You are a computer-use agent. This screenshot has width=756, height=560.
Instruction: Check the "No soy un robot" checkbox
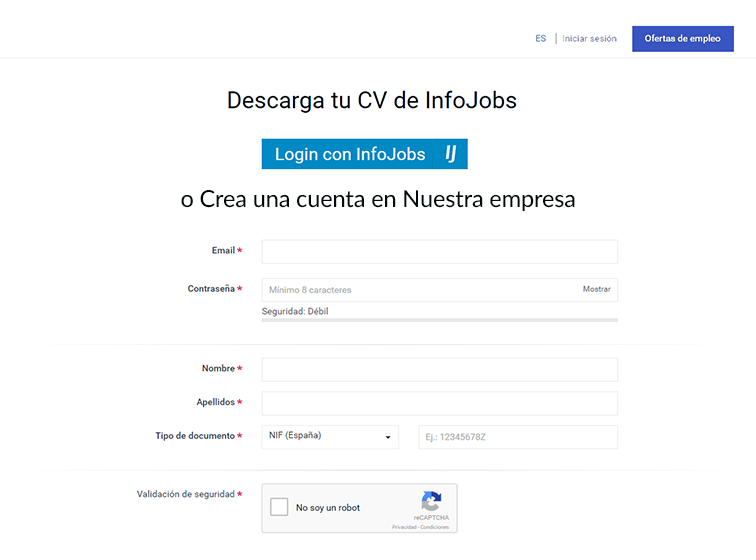coord(279,507)
